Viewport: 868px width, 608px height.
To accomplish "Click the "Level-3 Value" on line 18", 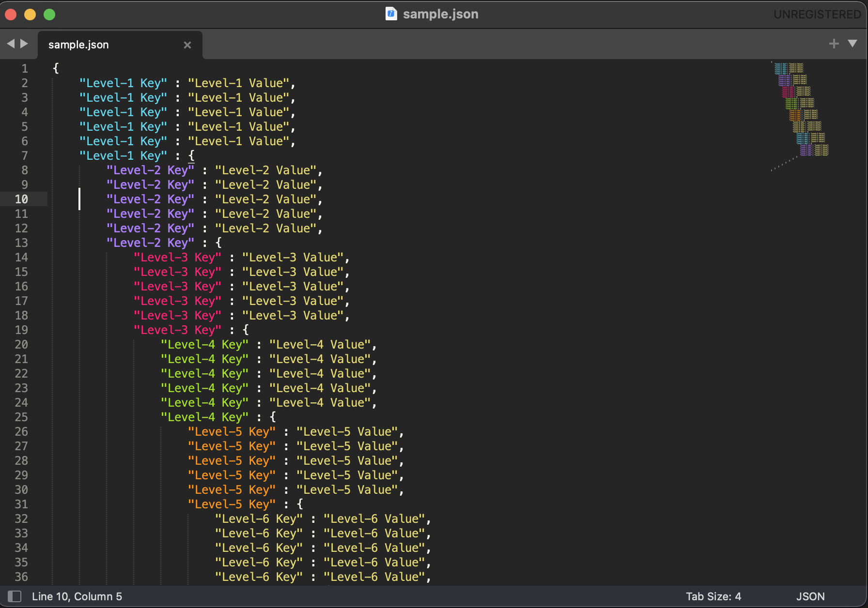I will pos(293,316).
